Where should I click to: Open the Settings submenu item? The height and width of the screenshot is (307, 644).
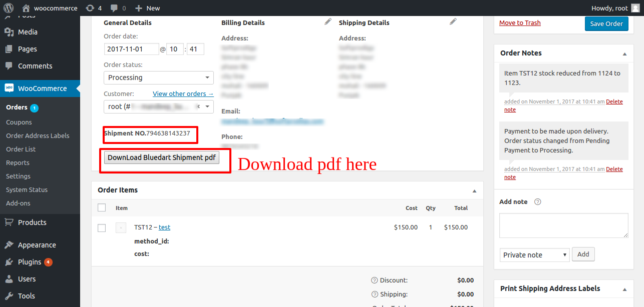[x=18, y=176]
